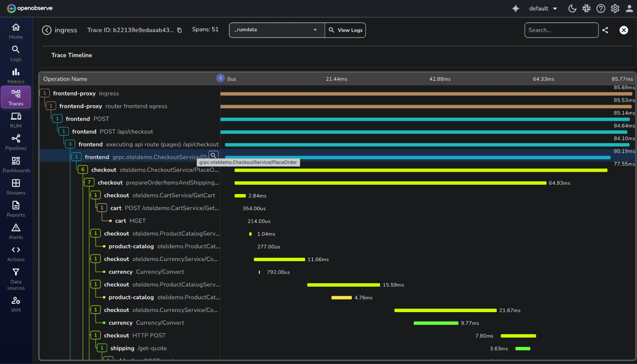Click the back arrow next to ingress
The width and height of the screenshot is (637, 364).
[x=47, y=30]
